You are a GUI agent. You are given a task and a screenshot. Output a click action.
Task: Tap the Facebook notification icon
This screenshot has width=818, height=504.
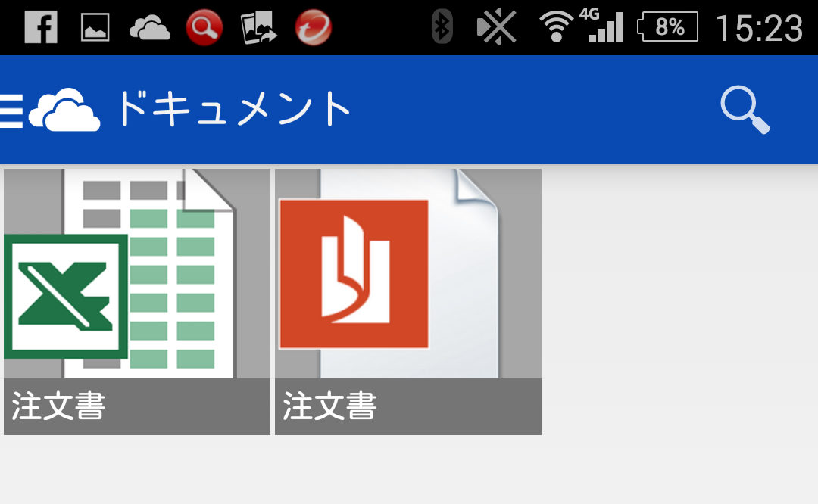[x=41, y=26]
